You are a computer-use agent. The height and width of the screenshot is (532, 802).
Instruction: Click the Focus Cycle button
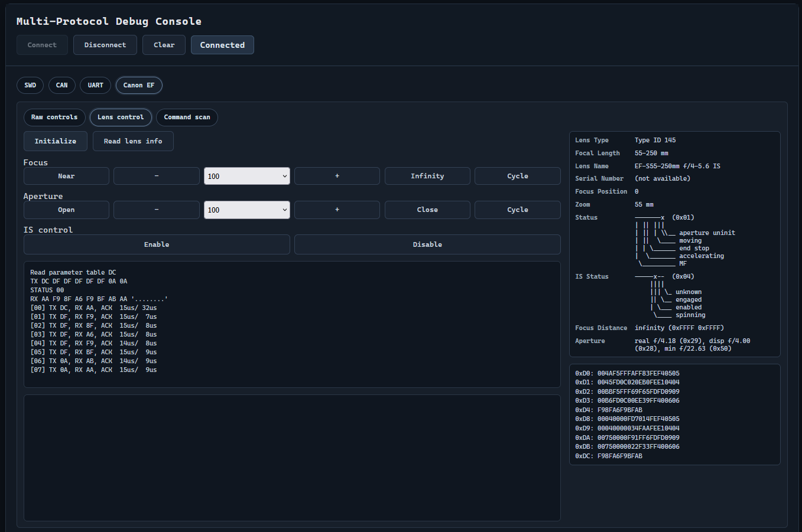coord(518,176)
